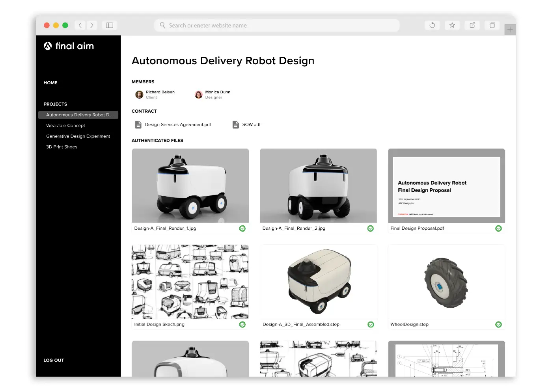
Task: Click the verified checkmark for Initial Design Skech.png
Action: (242, 325)
